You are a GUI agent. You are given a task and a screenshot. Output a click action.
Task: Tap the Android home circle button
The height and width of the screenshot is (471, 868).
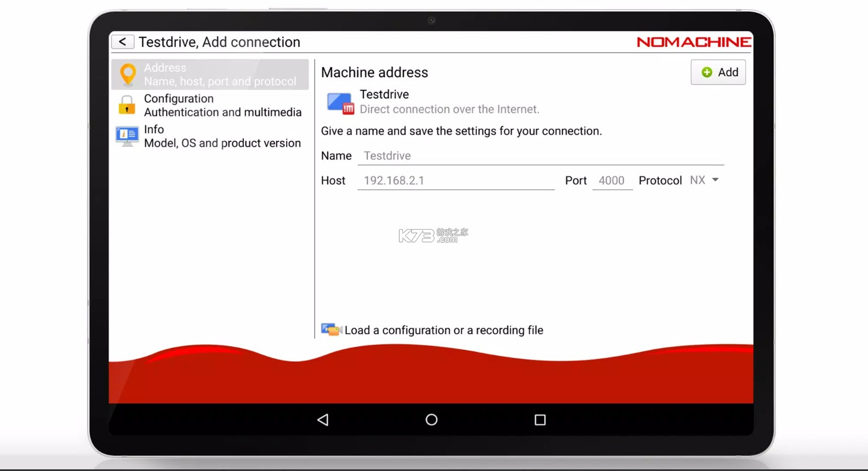(432, 420)
